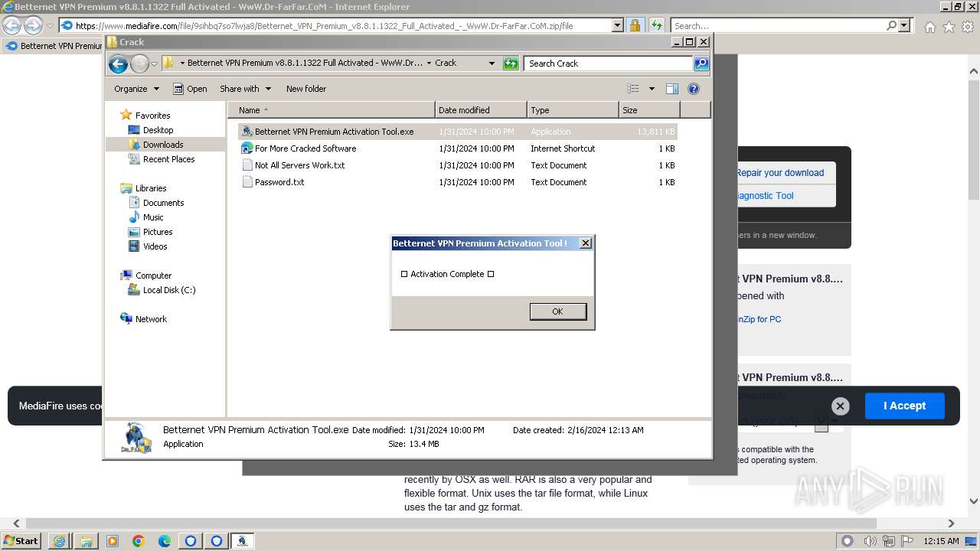The width and height of the screenshot is (980, 551).
Task: Sort files by Date modified column
Action: [x=481, y=110]
